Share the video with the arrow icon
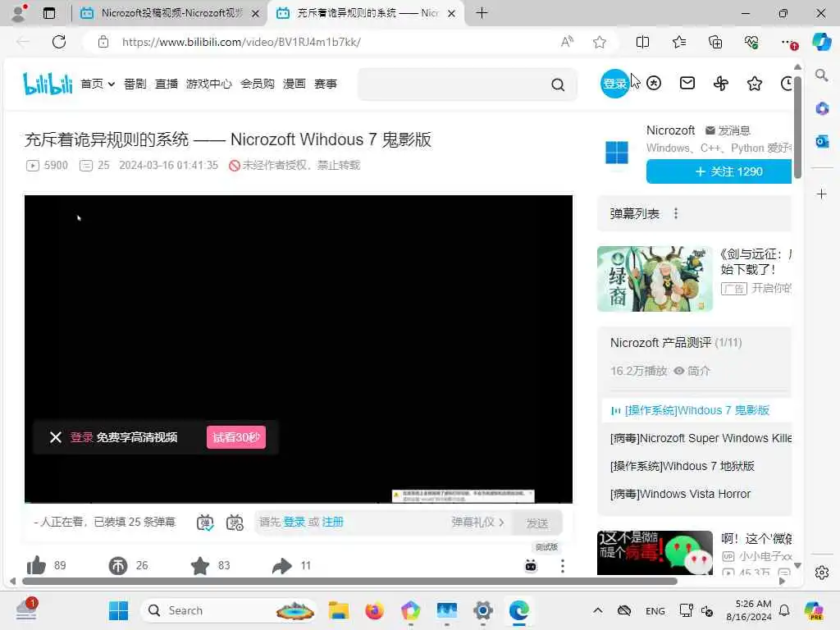The width and height of the screenshot is (840, 630). 282,565
